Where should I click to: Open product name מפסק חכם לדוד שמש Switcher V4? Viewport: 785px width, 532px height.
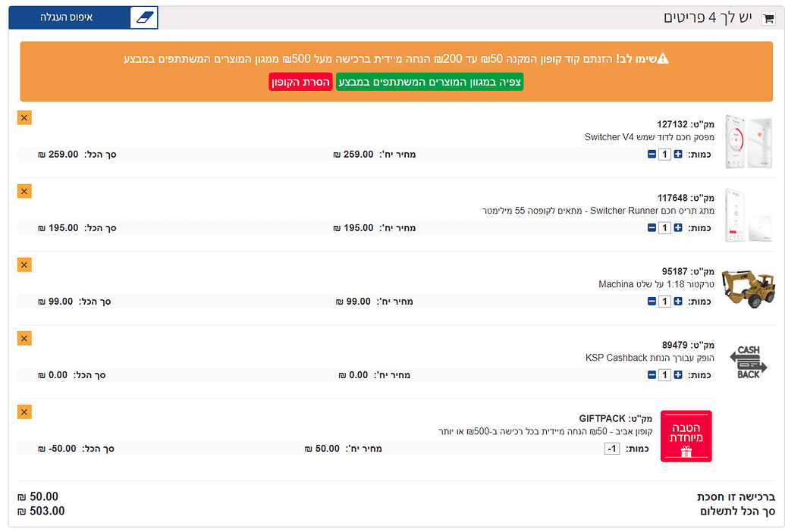(x=649, y=137)
